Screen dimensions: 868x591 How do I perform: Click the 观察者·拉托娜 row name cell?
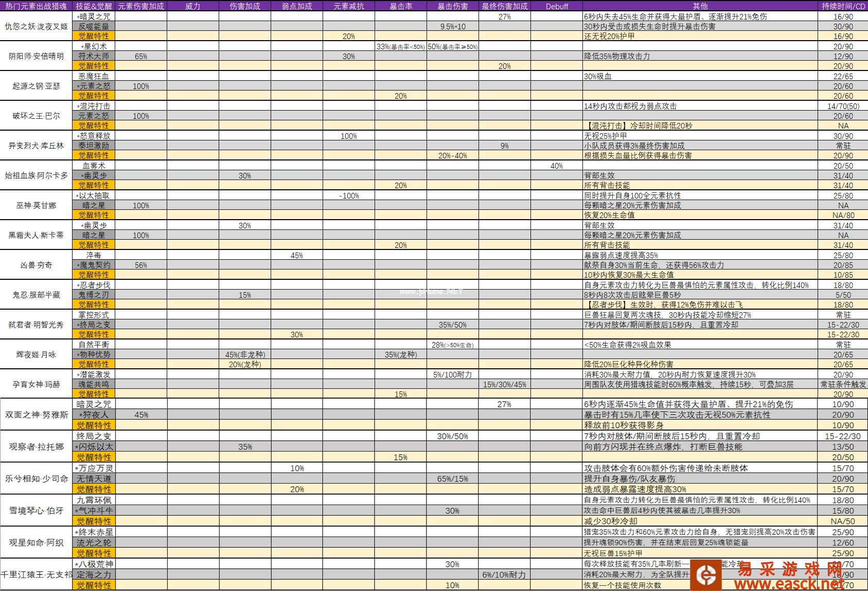(x=36, y=446)
